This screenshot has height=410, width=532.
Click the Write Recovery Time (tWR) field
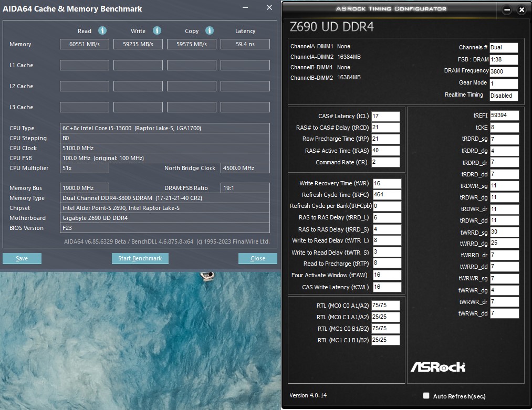[x=387, y=183]
